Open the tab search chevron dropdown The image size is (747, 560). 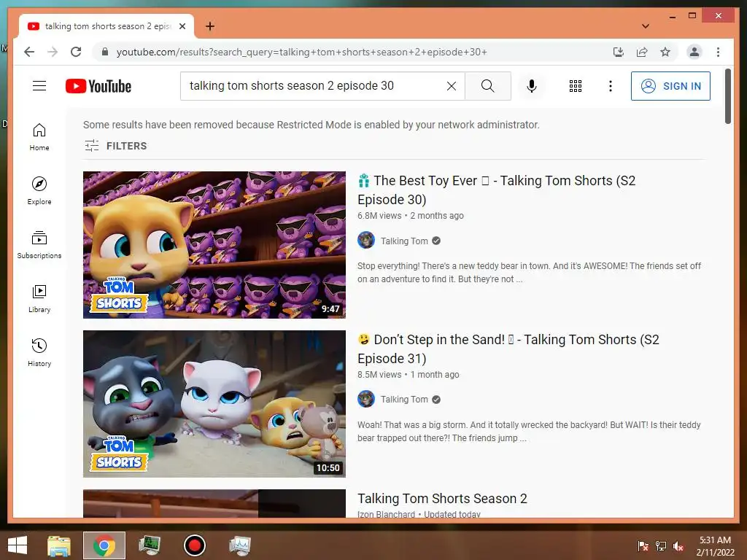pos(646,26)
